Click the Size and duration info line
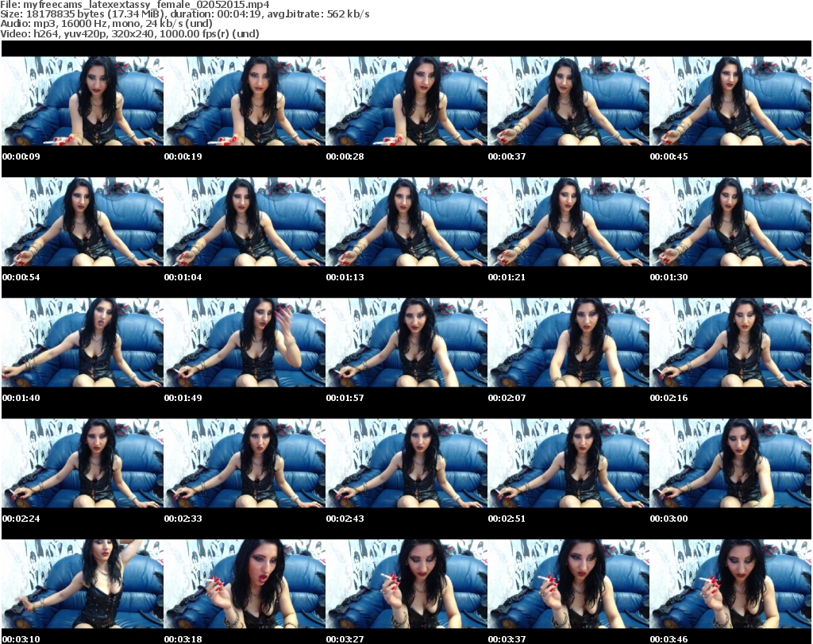The height and width of the screenshot is (644, 813). coord(184,14)
